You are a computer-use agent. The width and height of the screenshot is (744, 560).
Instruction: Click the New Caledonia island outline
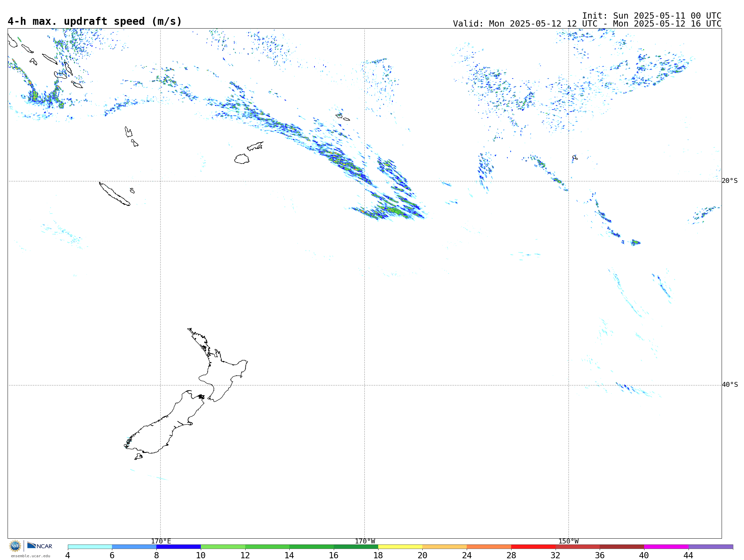pos(114,194)
